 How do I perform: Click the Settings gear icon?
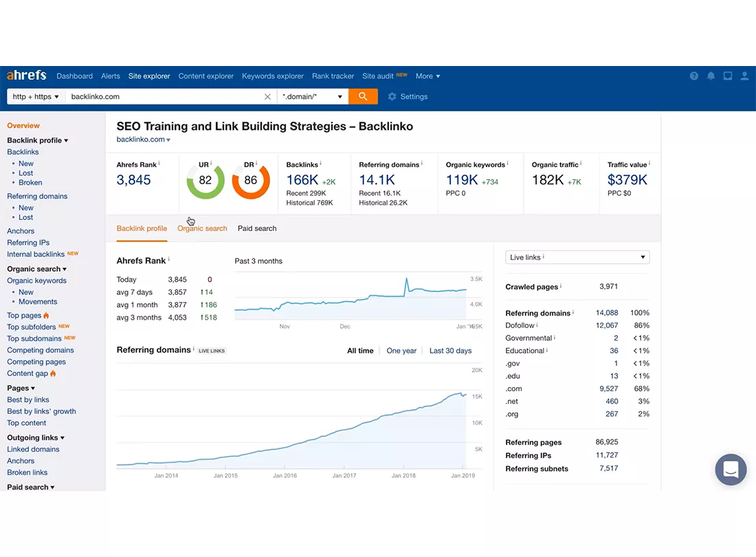(392, 96)
